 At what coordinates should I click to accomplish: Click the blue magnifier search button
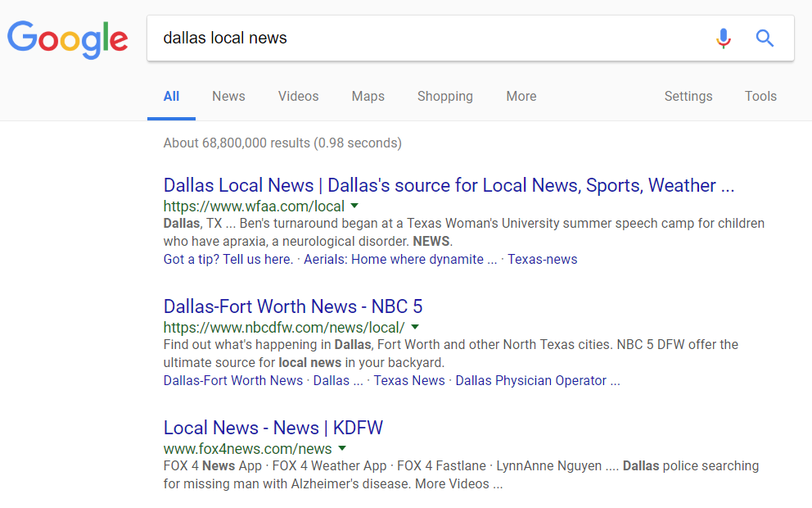click(765, 38)
